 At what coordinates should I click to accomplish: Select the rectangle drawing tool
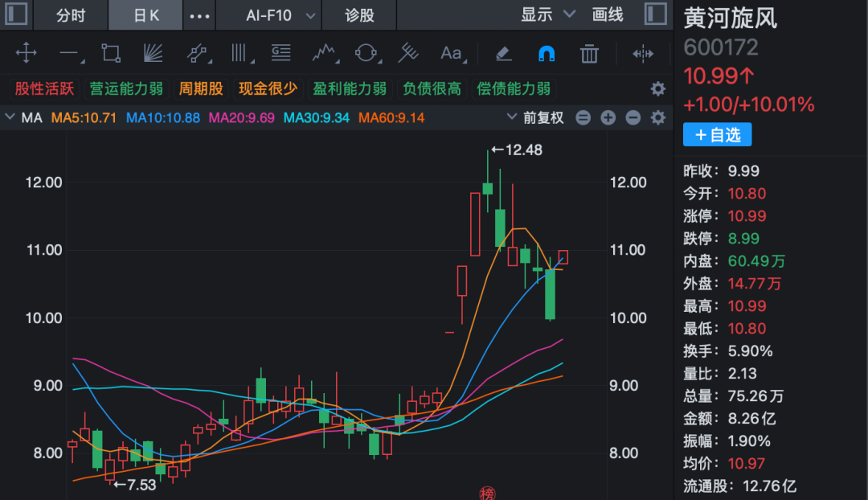tap(111, 54)
